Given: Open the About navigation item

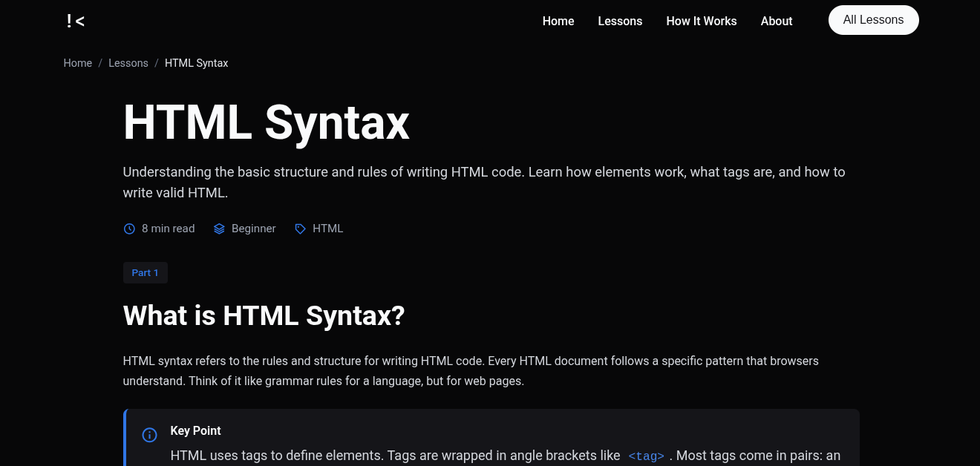Looking at the screenshot, I should pos(776,22).
